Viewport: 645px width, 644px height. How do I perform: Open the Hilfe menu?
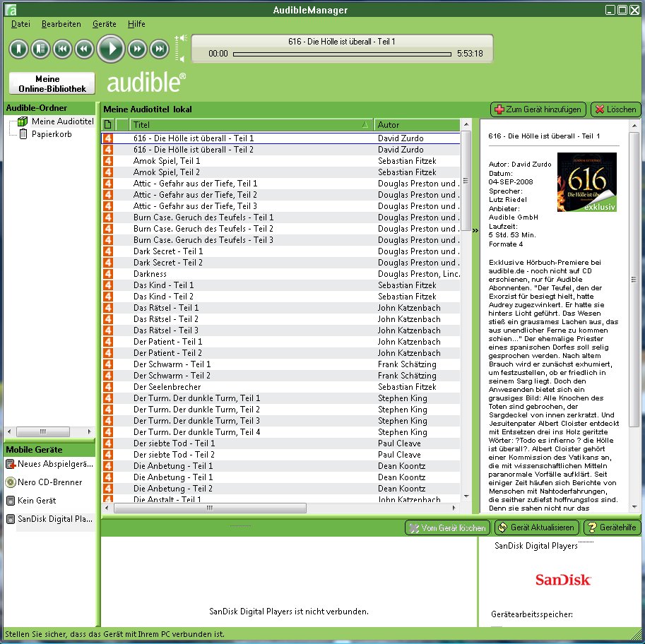point(136,24)
